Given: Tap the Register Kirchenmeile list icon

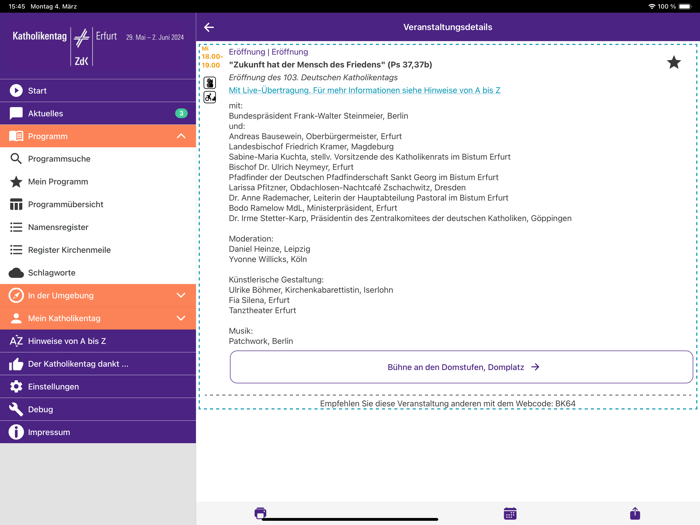Looking at the screenshot, I should click(16, 250).
